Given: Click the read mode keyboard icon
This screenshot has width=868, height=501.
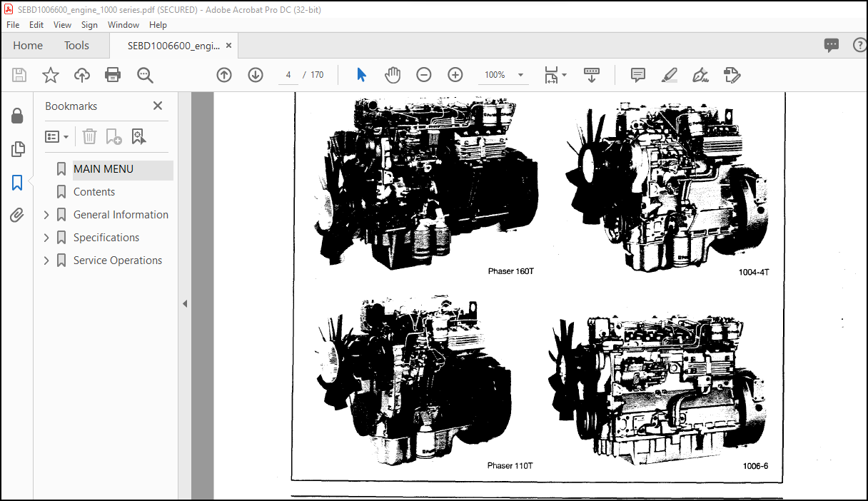Looking at the screenshot, I should point(592,75).
